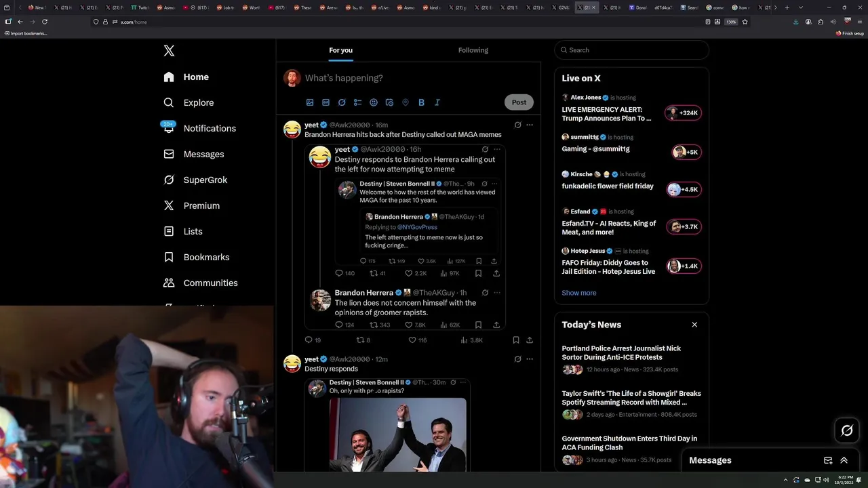Like Brandon Herrera's post with 7.8K likes
The image size is (868, 488).
pos(415,325)
